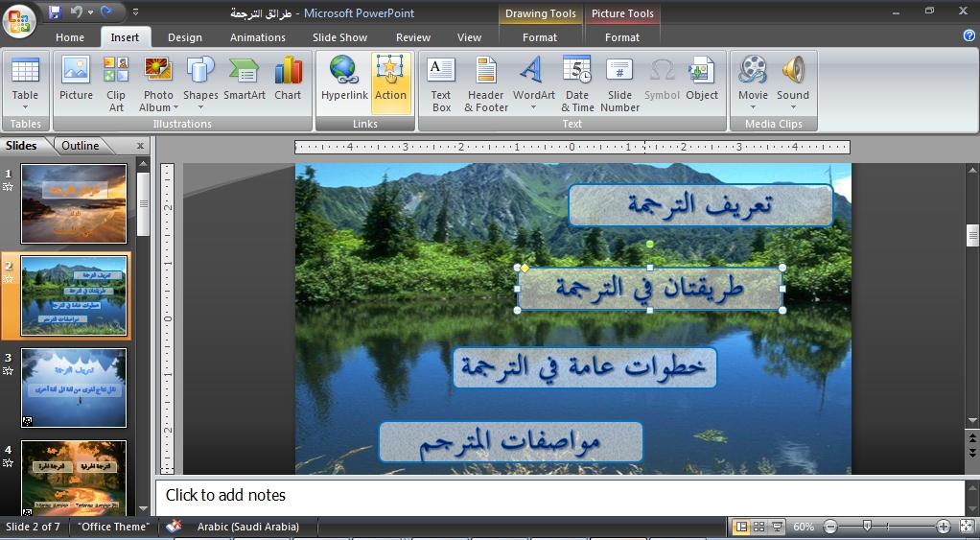Switch to the Slides pane tab
Viewport: 980px width, 540px height.
(21, 146)
